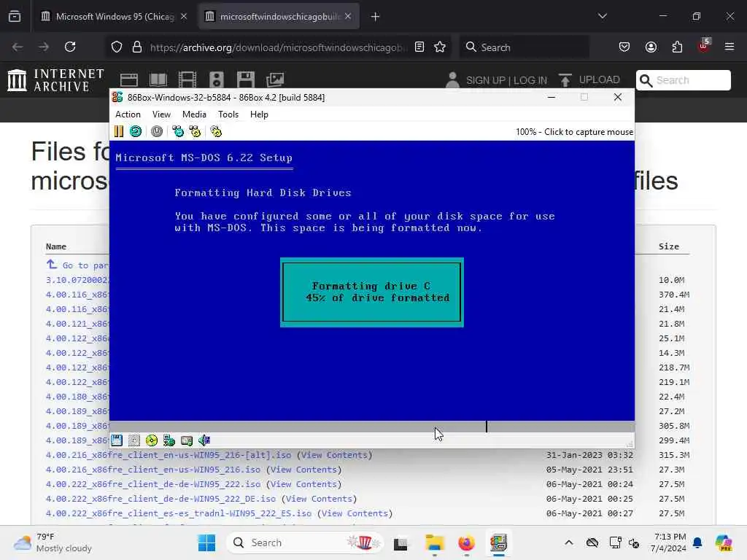Open the Action menu in 86Box

pyautogui.click(x=128, y=114)
